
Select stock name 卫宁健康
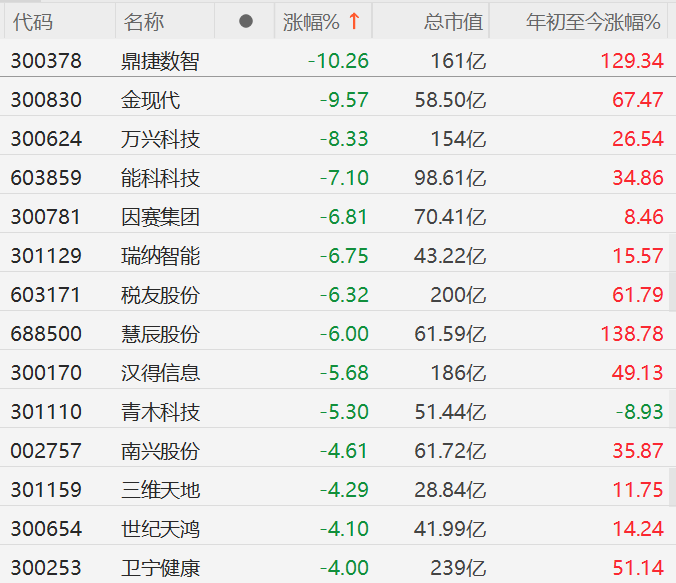(160, 568)
